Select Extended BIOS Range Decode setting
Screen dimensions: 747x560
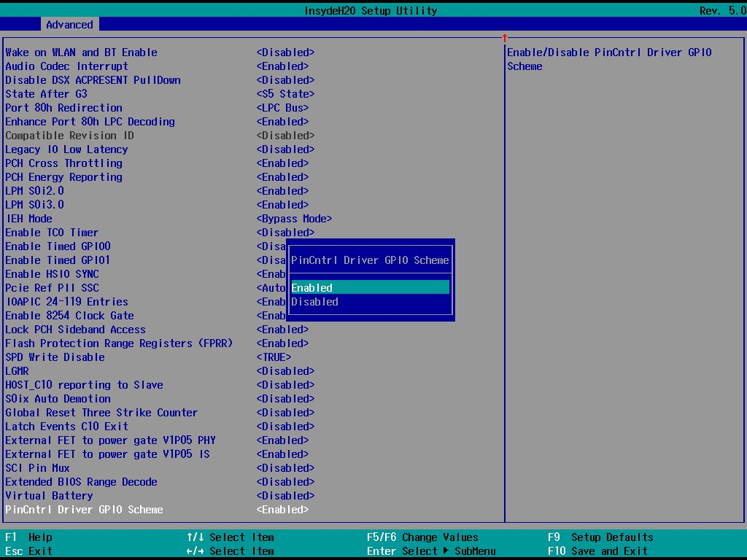[x=82, y=481]
